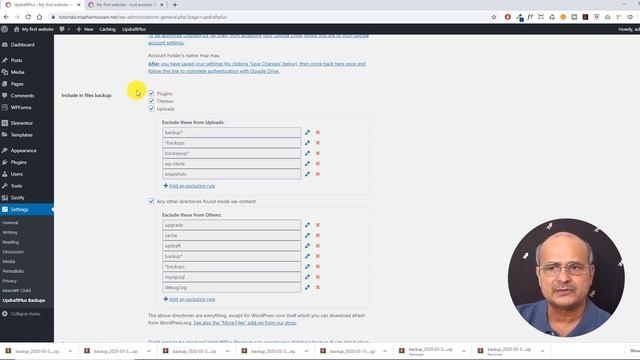
Task: Open Caching in the admin bar
Action: [107, 29]
